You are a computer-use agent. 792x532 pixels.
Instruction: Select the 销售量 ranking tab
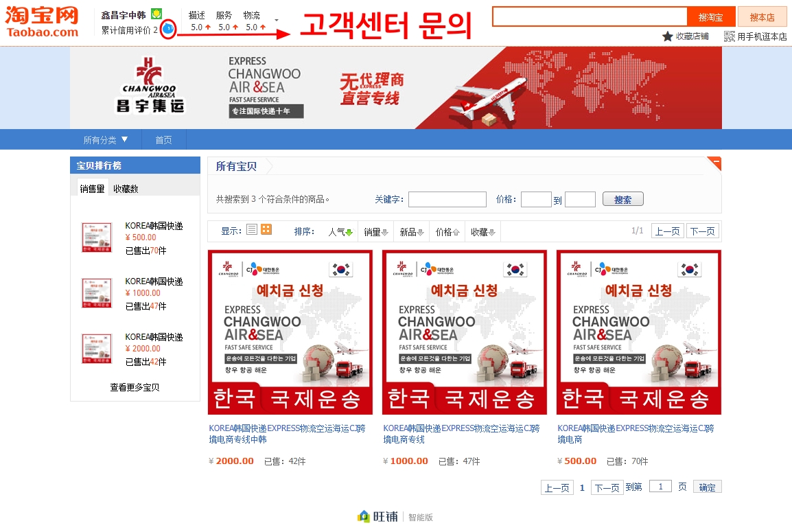click(x=93, y=189)
